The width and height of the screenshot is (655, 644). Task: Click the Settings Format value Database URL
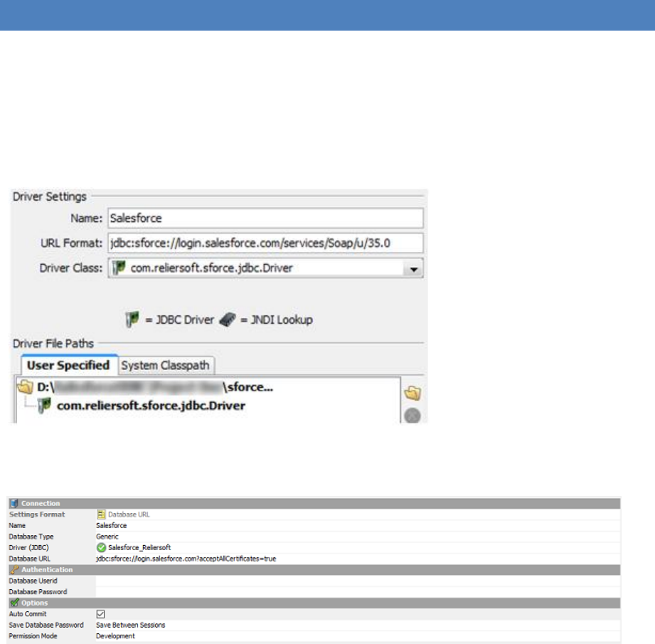point(129,514)
